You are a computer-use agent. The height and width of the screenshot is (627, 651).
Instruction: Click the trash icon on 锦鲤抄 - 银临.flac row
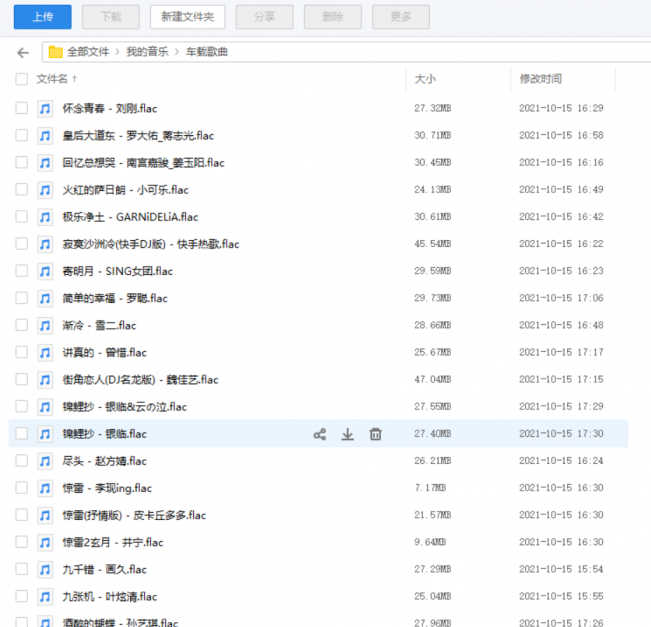376,434
